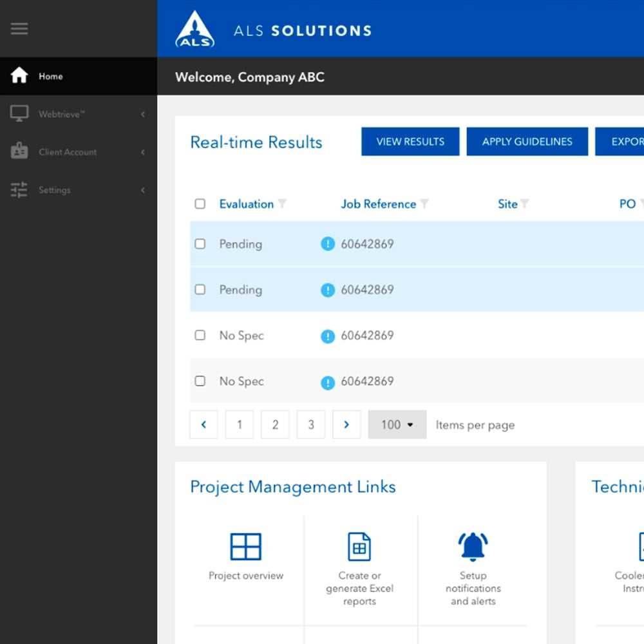Expand the Client Account sidebar section
This screenshot has width=644, height=644.
[78, 153]
